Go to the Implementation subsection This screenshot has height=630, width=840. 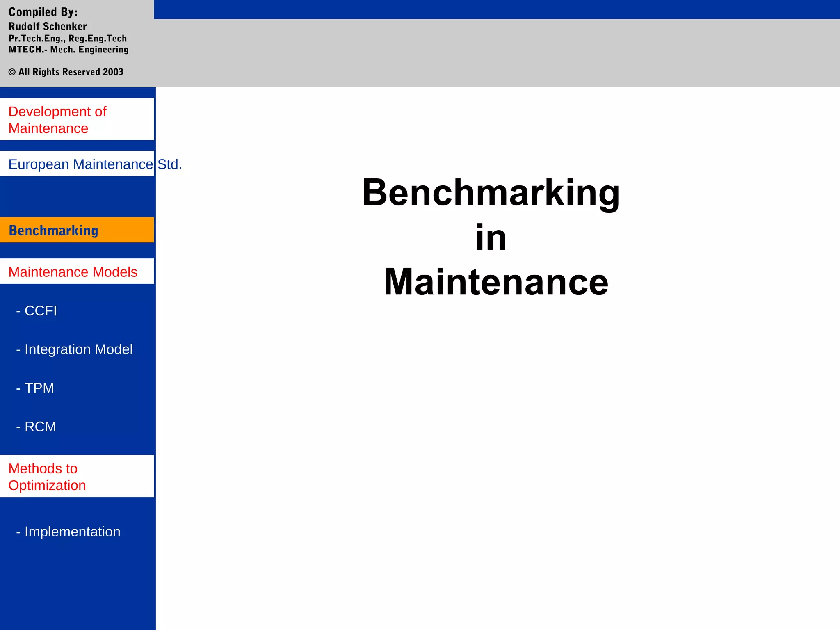point(68,532)
